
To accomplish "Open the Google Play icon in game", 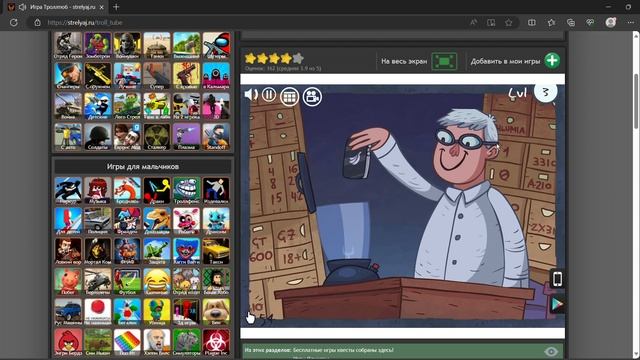I will click(558, 304).
